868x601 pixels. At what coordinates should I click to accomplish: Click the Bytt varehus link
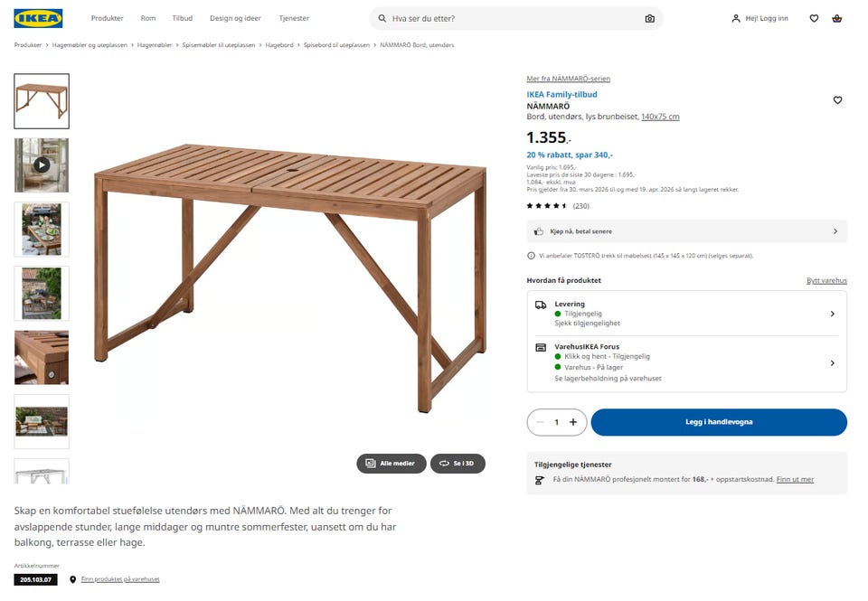[826, 280]
